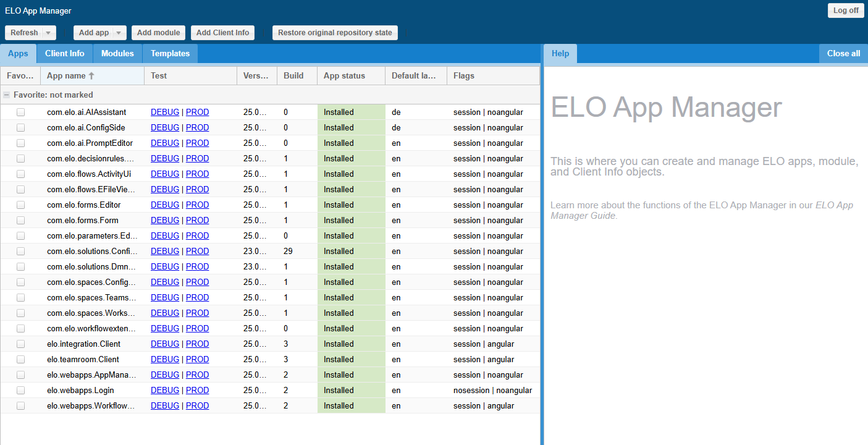Select the elo.teamroom.Client app name
This screenshot has height=445, width=868.
tap(83, 360)
